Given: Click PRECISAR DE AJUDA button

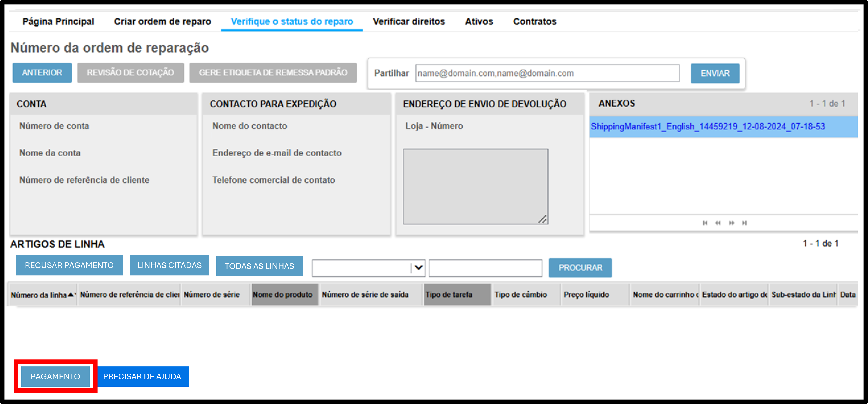Looking at the screenshot, I should pyautogui.click(x=142, y=376).
